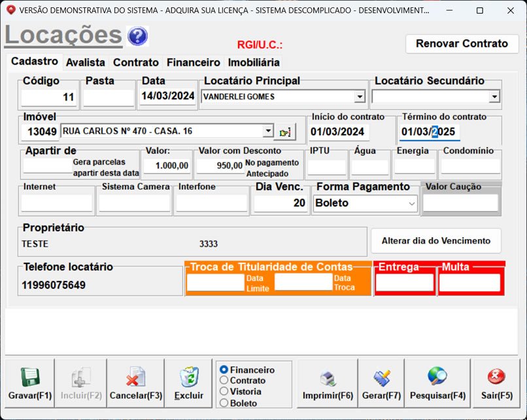Click the Alterar dia do Vencimento button
Image resolution: width=527 pixels, height=420 pixels.
point(435,240)
